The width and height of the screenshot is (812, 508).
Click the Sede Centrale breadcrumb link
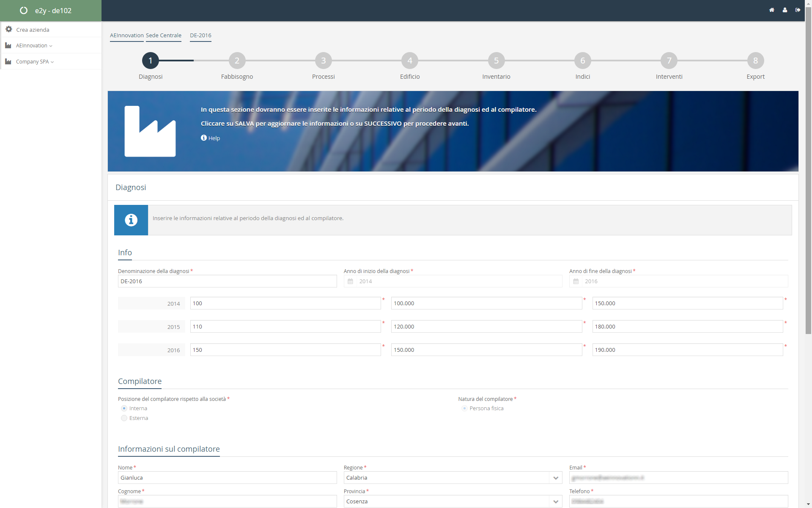164,35
